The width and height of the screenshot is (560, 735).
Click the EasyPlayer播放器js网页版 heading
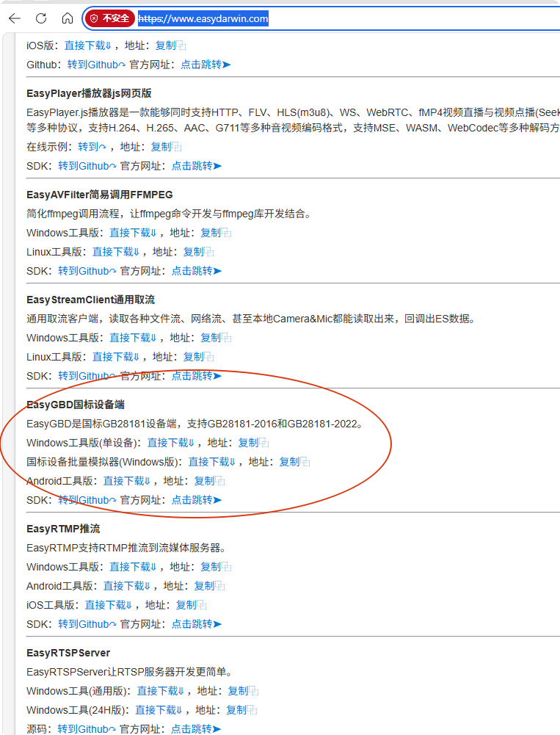(89, 93)
